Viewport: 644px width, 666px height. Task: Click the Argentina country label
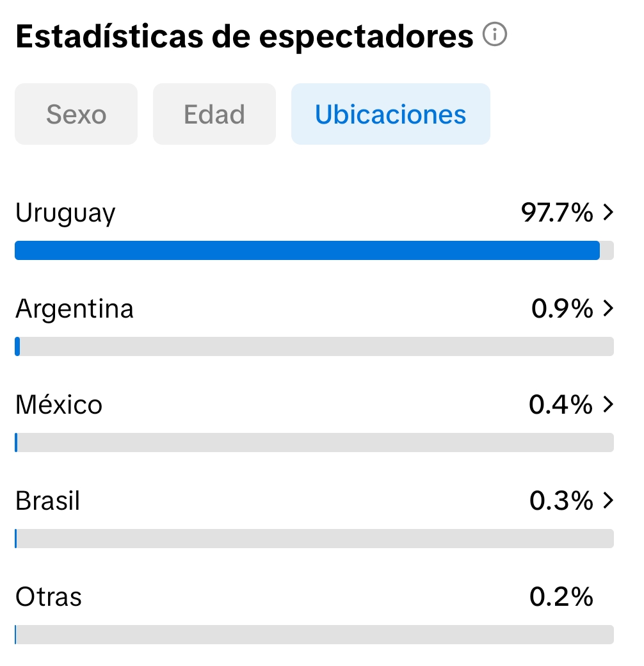74,309
